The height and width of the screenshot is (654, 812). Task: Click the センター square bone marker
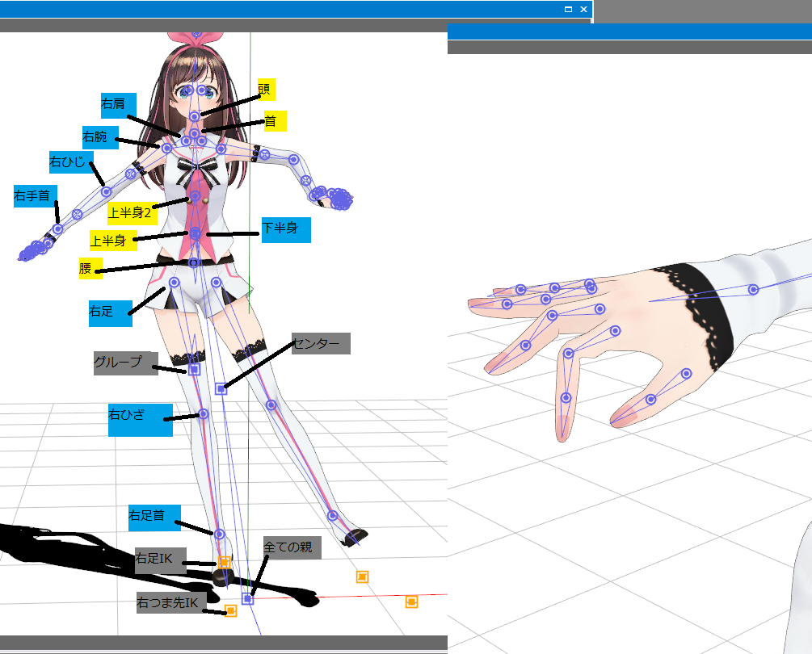(221, 389)
